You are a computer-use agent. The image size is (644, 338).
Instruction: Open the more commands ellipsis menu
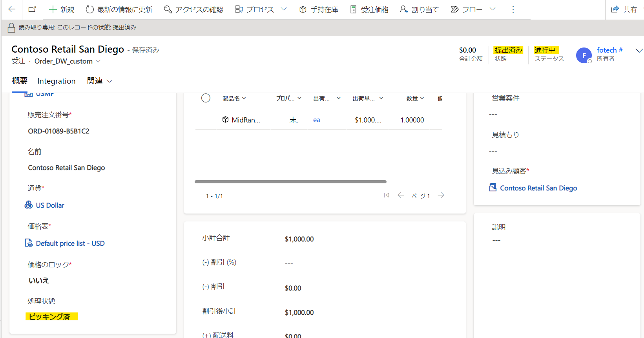pos(513,9)
